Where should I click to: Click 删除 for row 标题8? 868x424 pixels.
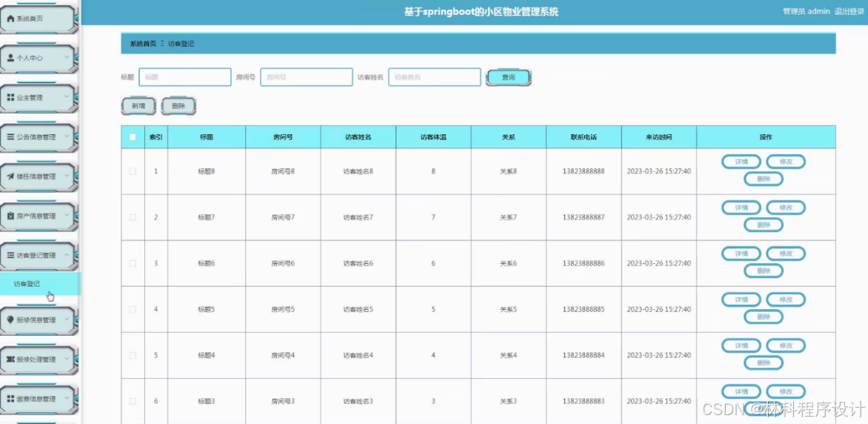pyautogui.click(x=764, y=179)
